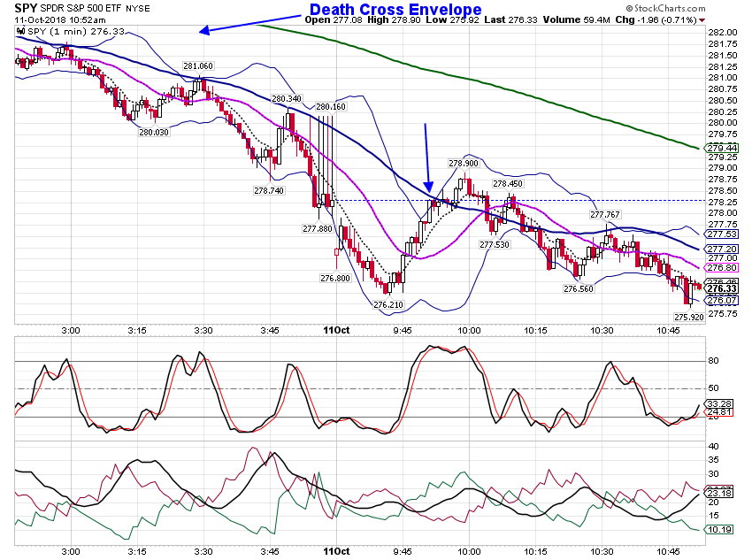The height and width of the screenshot is (560, 752).
Task: Click the 280.340 price callout
Action: 287,99
